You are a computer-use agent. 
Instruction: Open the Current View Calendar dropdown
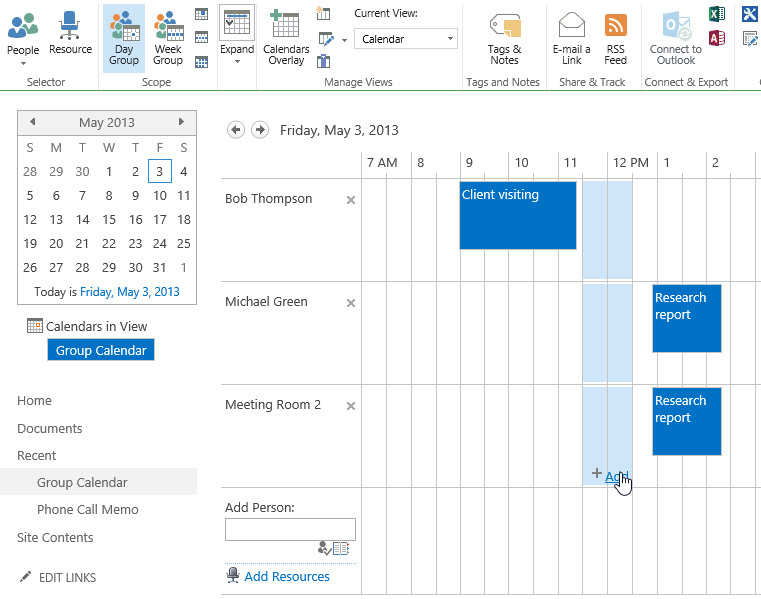click(x=406, y=39)
